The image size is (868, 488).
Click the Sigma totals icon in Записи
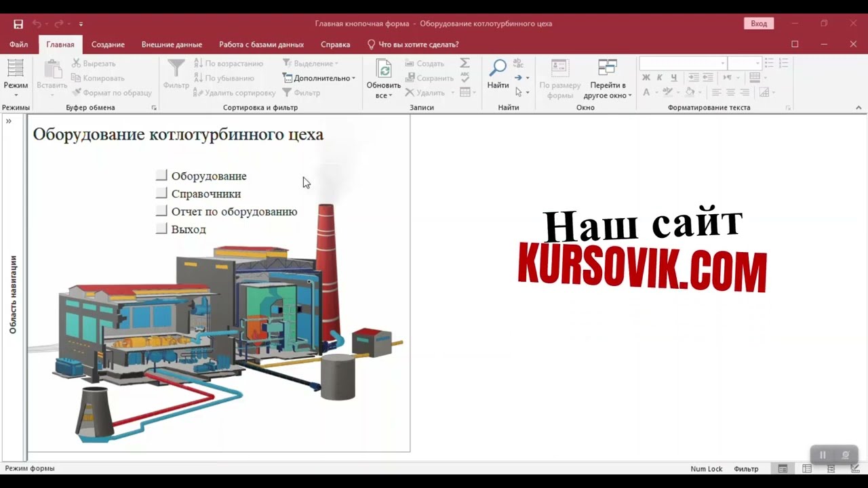tap(465, 63)
